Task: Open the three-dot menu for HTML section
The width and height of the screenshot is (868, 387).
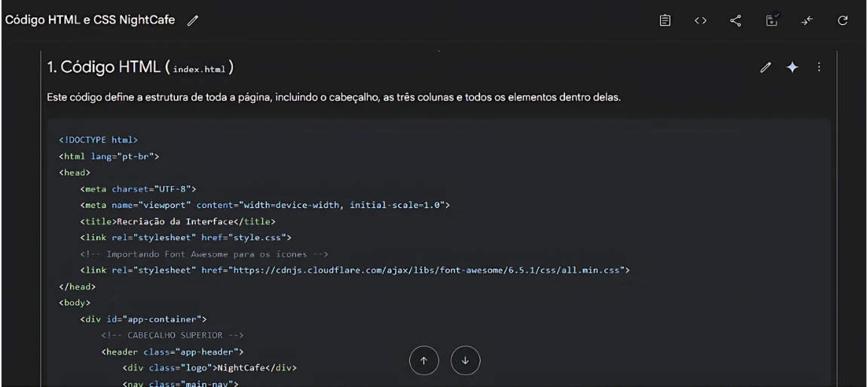Action: point(818,68)
